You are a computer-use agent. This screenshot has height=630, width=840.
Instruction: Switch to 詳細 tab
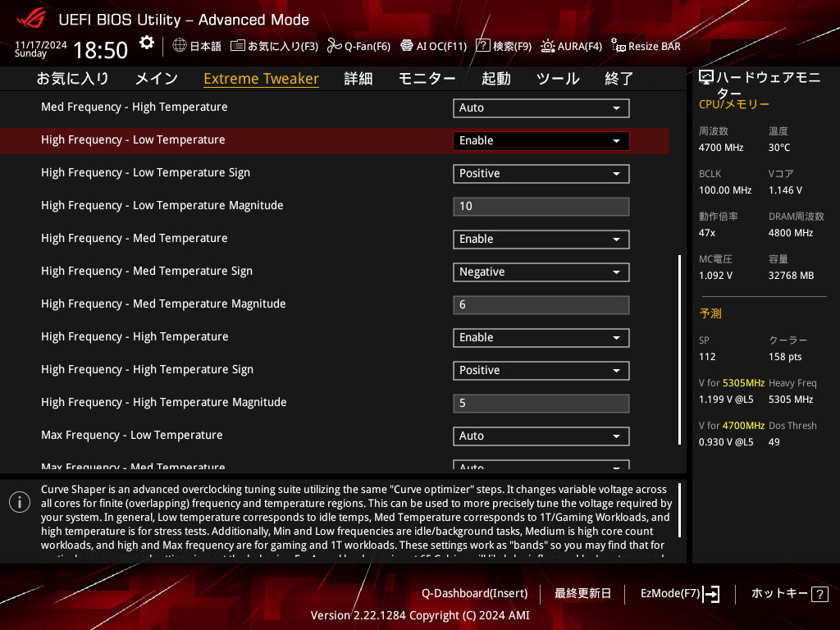tap(358, 79)
